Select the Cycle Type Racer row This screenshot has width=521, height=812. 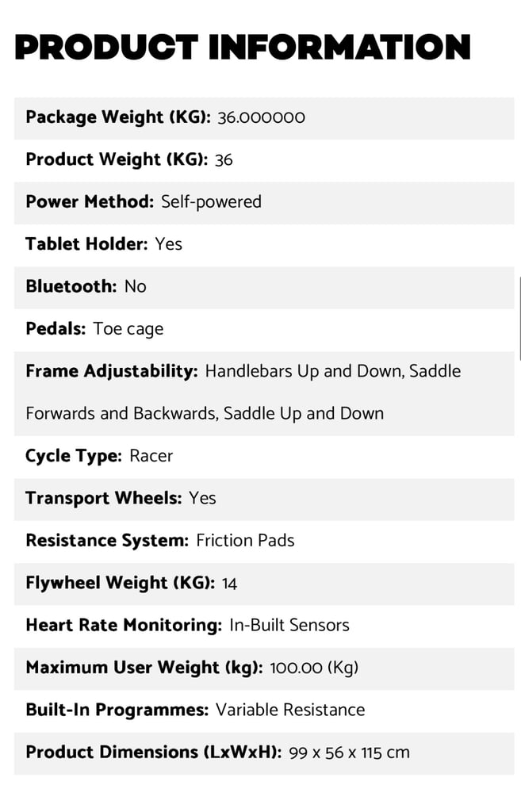click(264, 458)
